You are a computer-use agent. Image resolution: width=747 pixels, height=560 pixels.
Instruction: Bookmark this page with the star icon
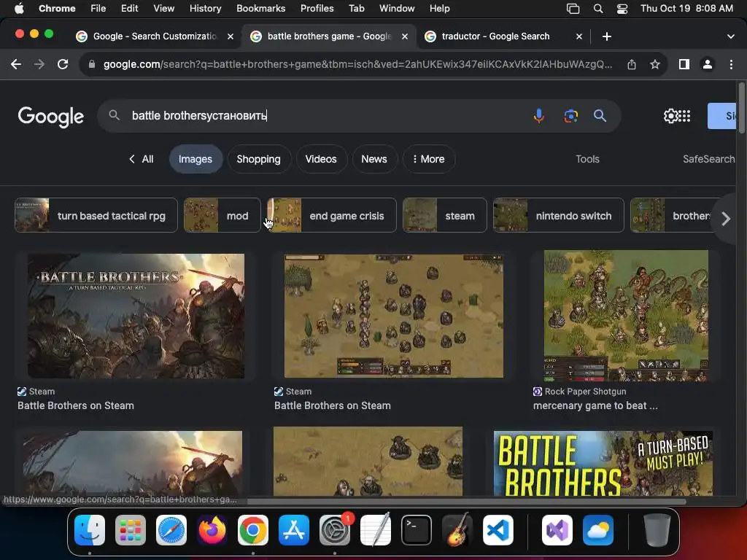(655, 64)
